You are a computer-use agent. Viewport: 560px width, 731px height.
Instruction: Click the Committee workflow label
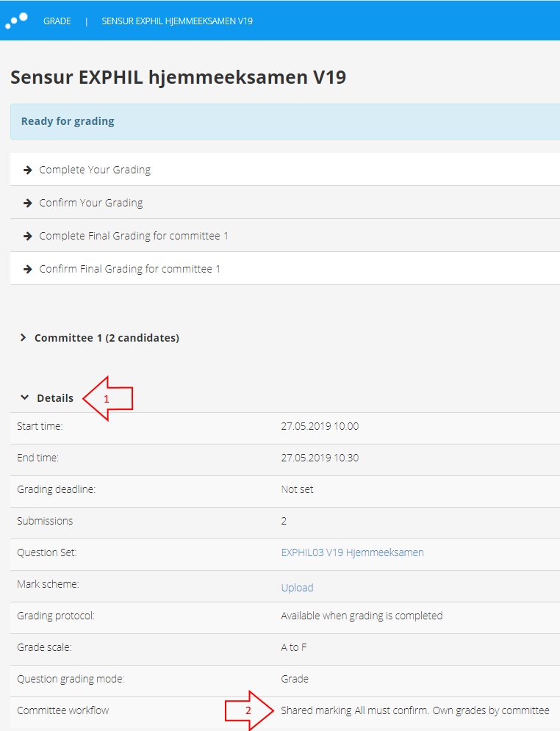tap(63, 710)
